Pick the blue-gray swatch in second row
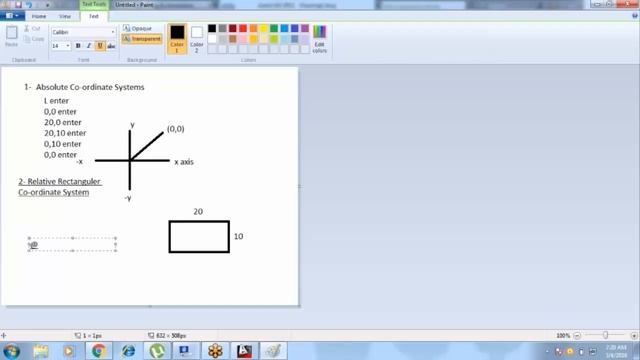Image resolution: width=640 pixels, height=360 pixels. 295,39
